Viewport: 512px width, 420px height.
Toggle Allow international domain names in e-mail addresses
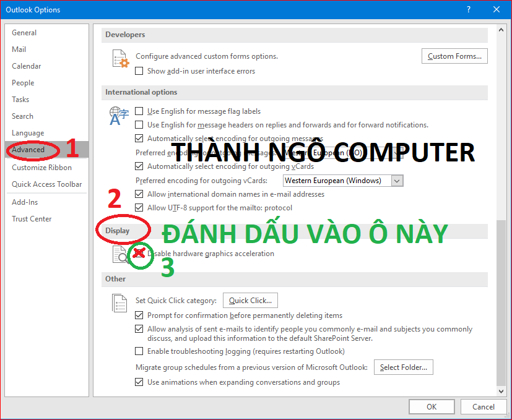click(x=139, y=194)
